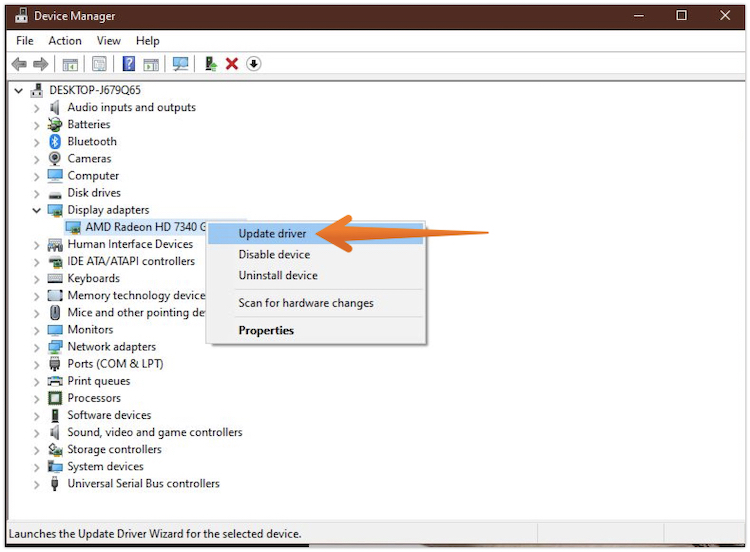Click the red X Uninstall device icon
The image size is (750, 552).
[x=232, y=64]
